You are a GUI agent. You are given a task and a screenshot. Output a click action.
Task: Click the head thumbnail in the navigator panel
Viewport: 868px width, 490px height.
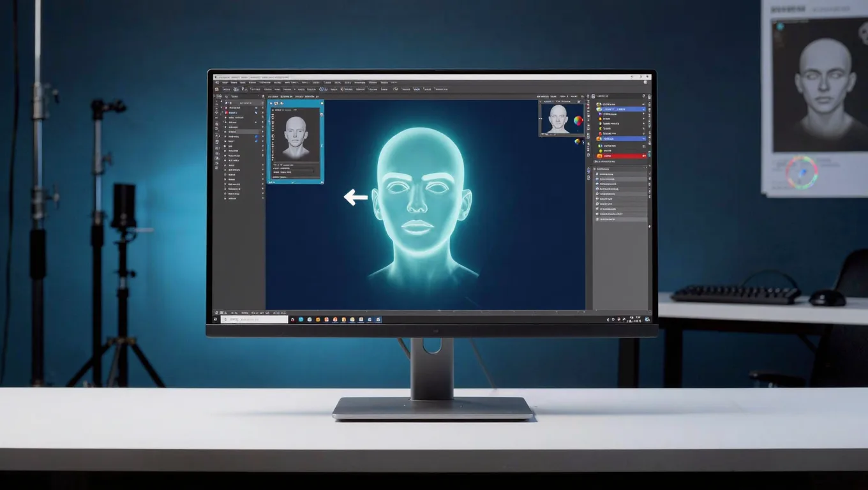click(x=558, y=119)
